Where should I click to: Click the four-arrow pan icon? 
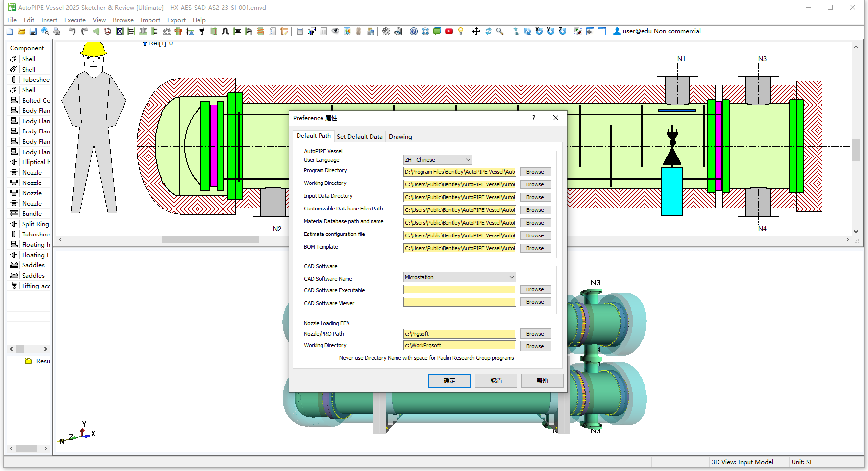pyautogui.click(x=476, y=31)
